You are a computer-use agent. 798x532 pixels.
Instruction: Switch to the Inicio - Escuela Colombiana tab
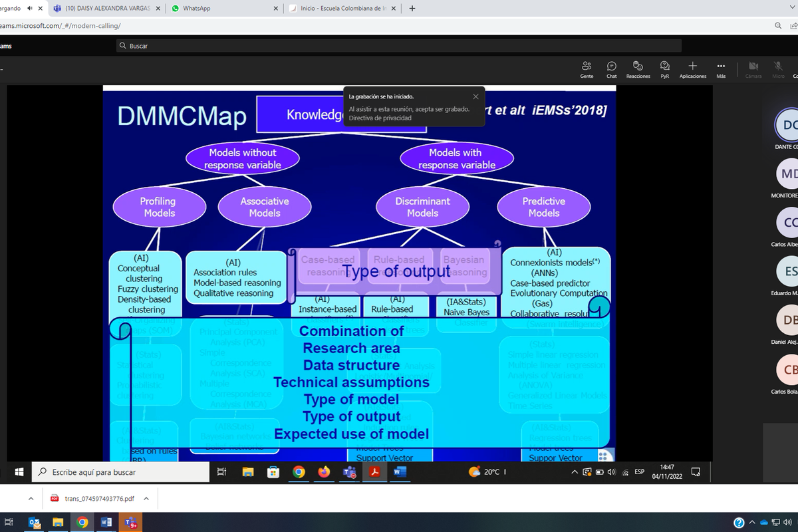(x=339, y=9)
